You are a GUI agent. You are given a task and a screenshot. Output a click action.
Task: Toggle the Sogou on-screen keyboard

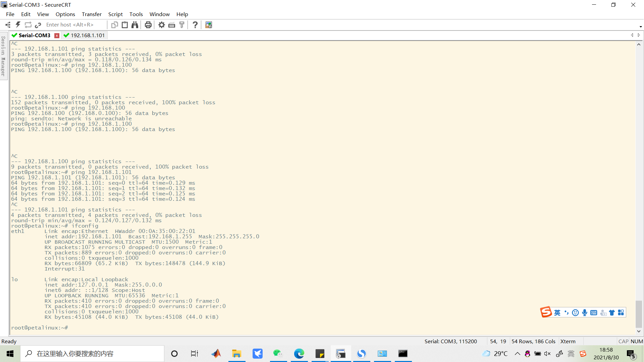594,312
